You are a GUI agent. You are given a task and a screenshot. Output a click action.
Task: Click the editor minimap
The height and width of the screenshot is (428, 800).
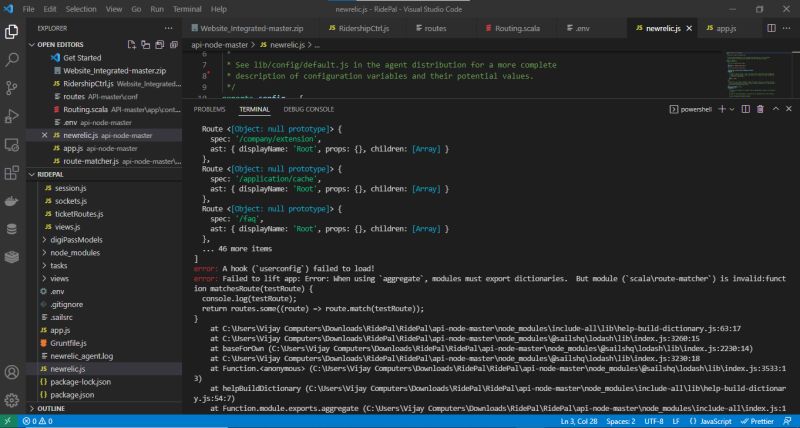pos(758,74)
